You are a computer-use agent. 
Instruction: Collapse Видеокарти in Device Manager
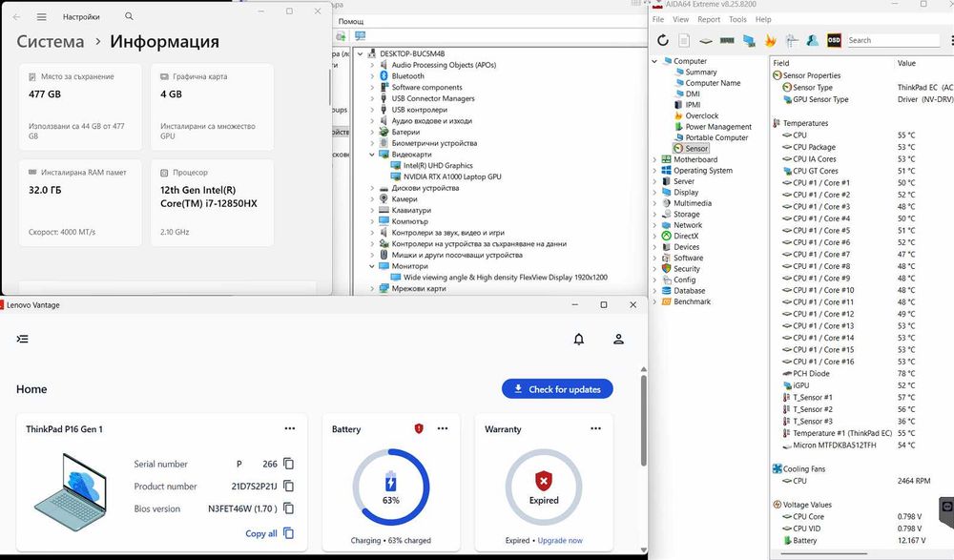[372, 155]
